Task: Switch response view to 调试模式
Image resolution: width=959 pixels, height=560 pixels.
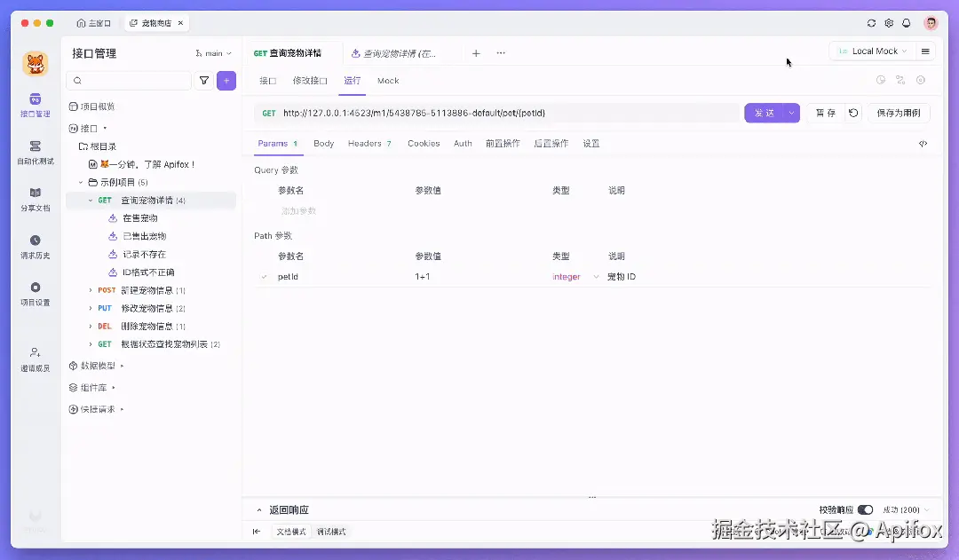Action: (x=331, y=532)
